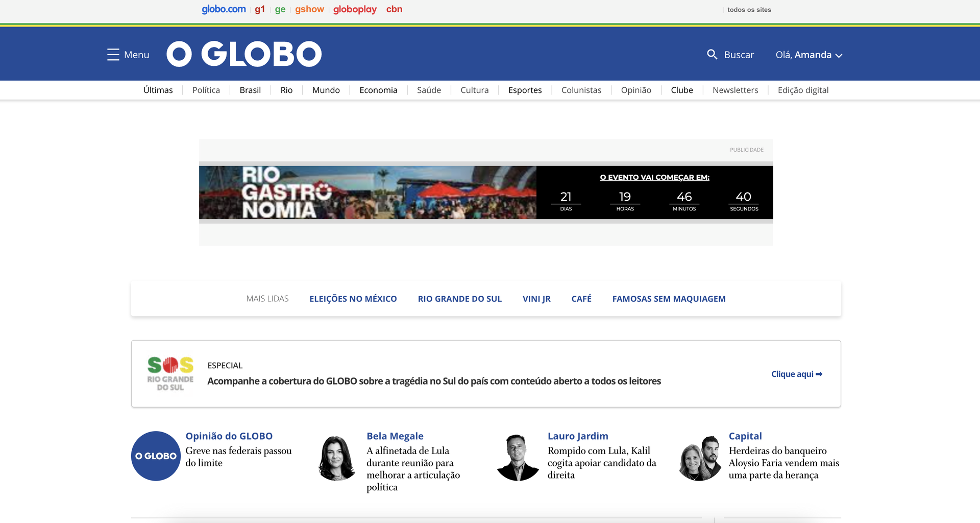The image size is (980, 523).
Task: Open the Esportes section
Action: (525, 90)
